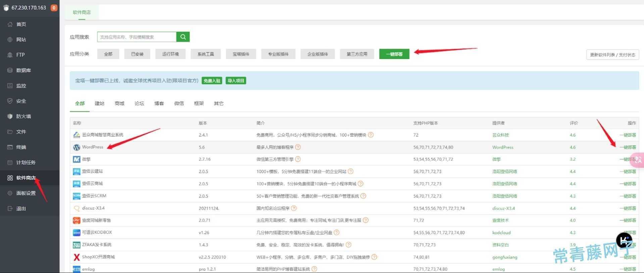Click the 文件 folder icon
This screenshot has width=644, height=273.
tap(10, 132)
